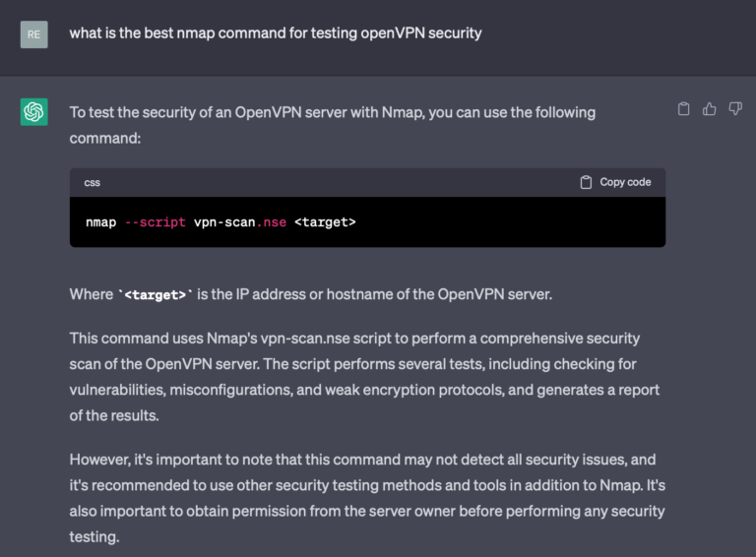Click the code block header bar
The width and height of the screenshot is (756, 557).
click(367, 182)
